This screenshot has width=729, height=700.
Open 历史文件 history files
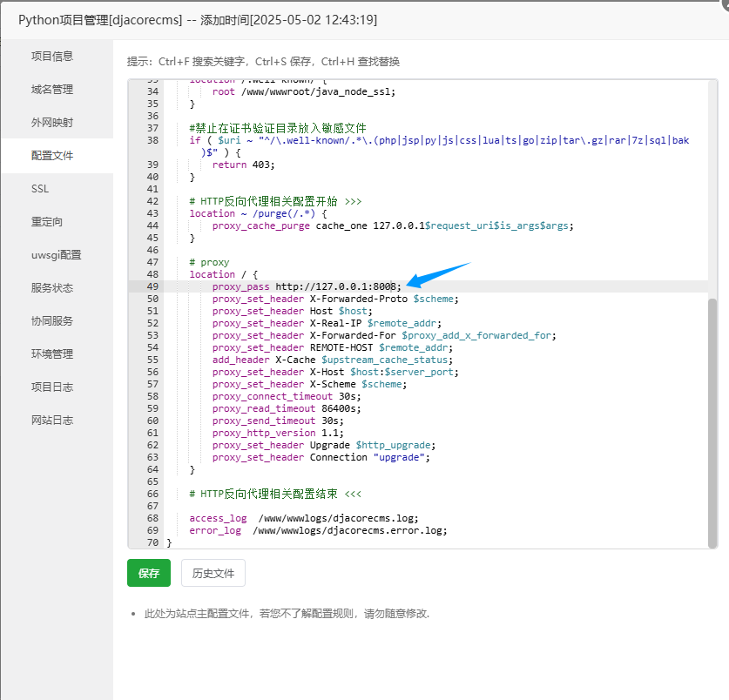click(213, 574)
